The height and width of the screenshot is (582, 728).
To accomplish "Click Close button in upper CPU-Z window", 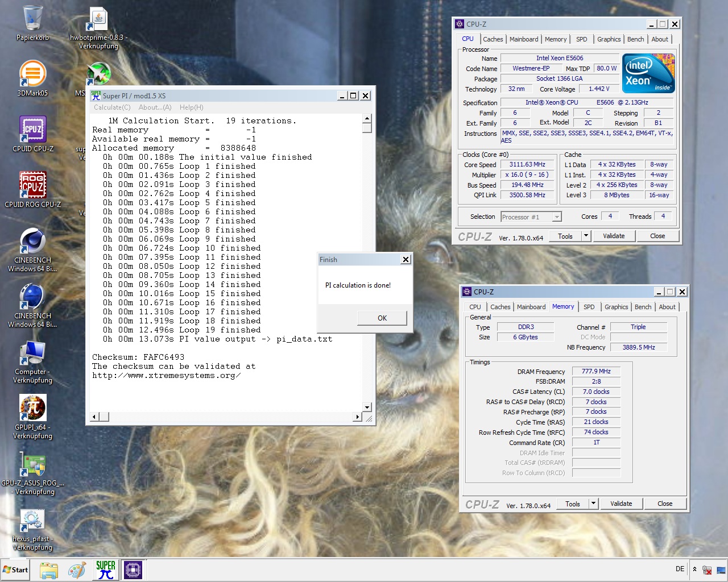I will tap(657, 236).
